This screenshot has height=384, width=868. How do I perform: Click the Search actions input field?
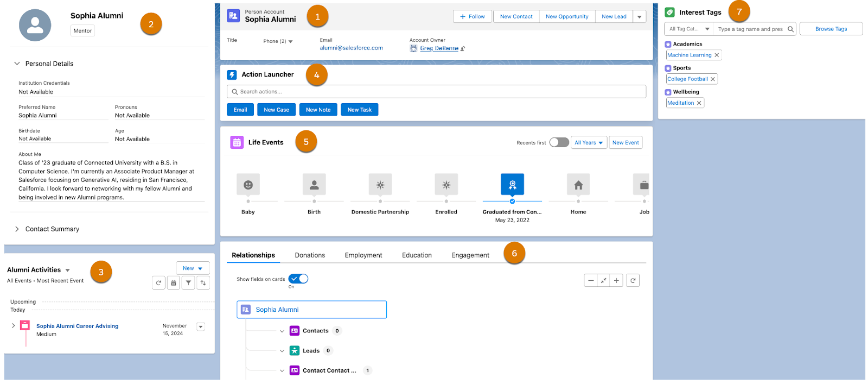pyautogui.click(x=436, y=92)
